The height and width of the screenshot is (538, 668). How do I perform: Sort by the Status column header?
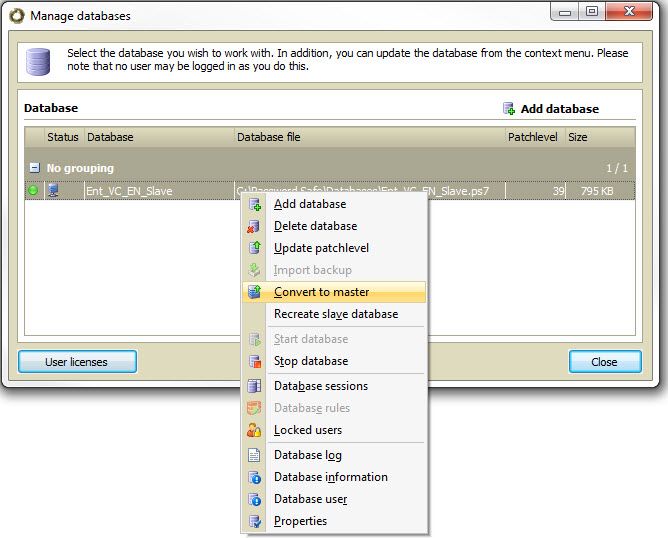pos(63,137)
